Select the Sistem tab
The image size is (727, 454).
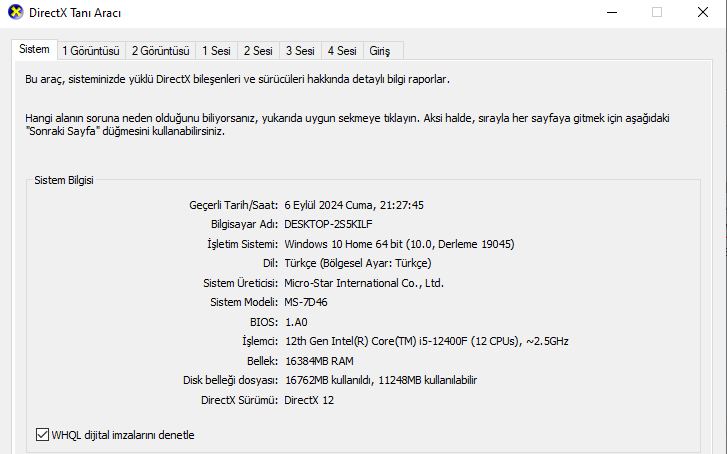point(34,49)
